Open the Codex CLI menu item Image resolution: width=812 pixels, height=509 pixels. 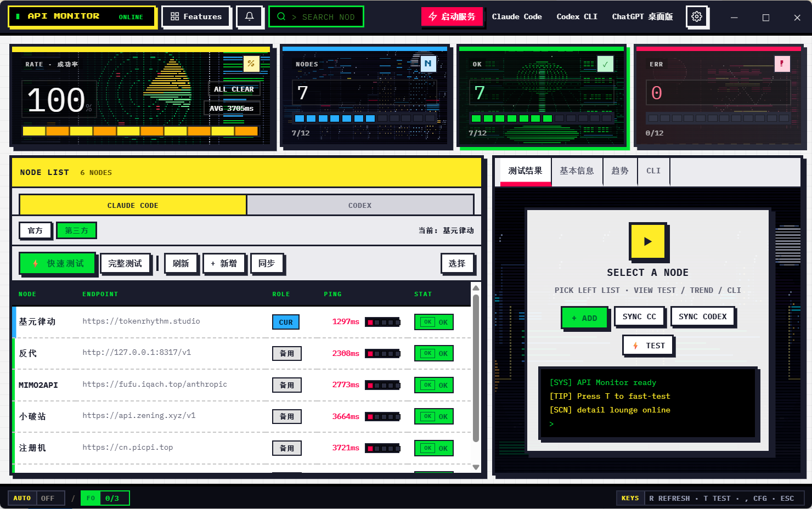[577, 16]
